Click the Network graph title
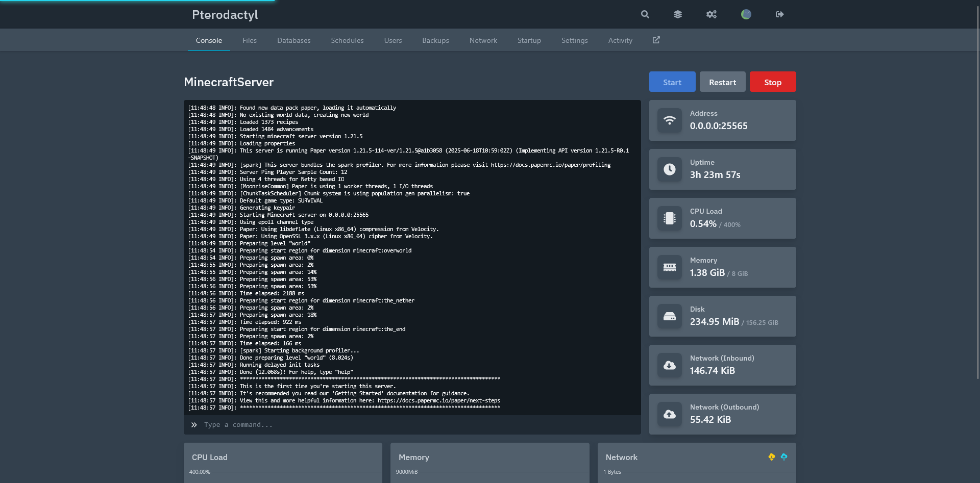The width and height of the screenshot is (980, 483). click(x=622, y=457)
